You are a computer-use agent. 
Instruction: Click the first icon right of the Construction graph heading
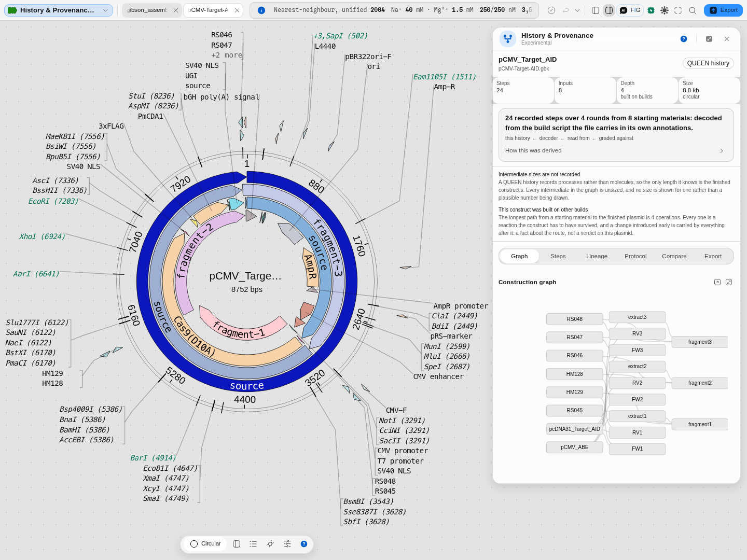pos(717,282)
